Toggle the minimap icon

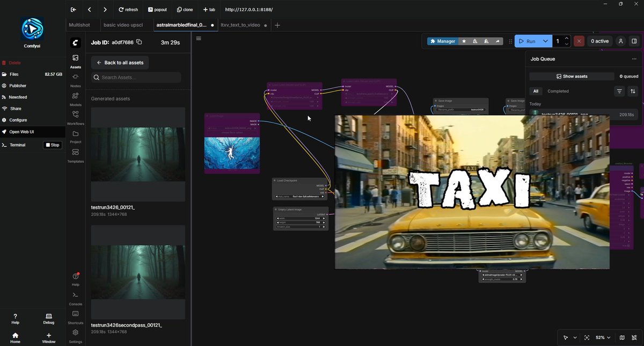pyautogui.click(x=622, y=337)
